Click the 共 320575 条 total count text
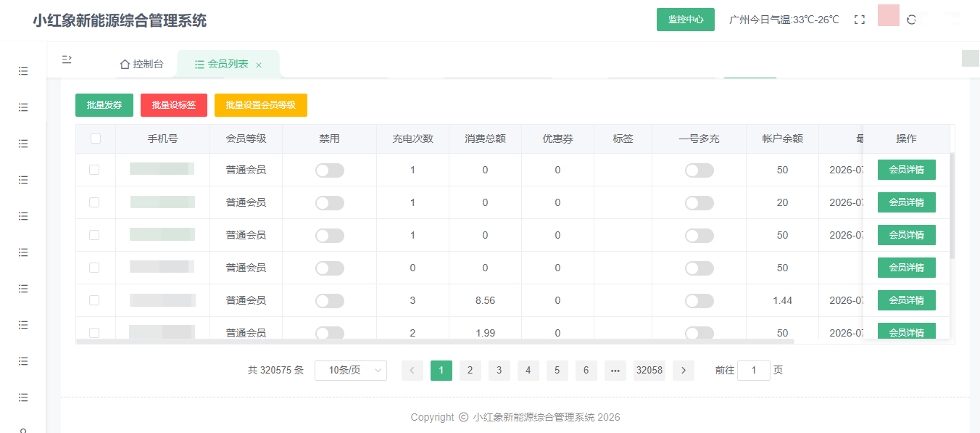 [275, 370]
